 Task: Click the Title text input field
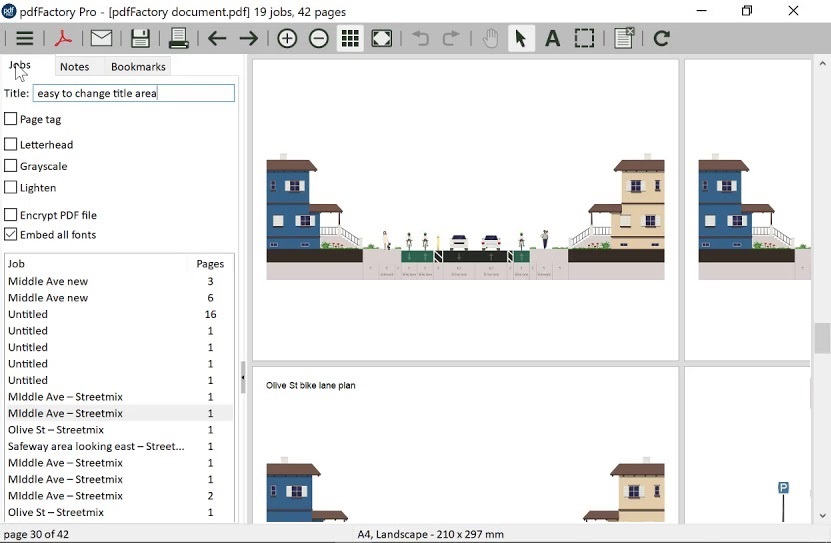134,93
